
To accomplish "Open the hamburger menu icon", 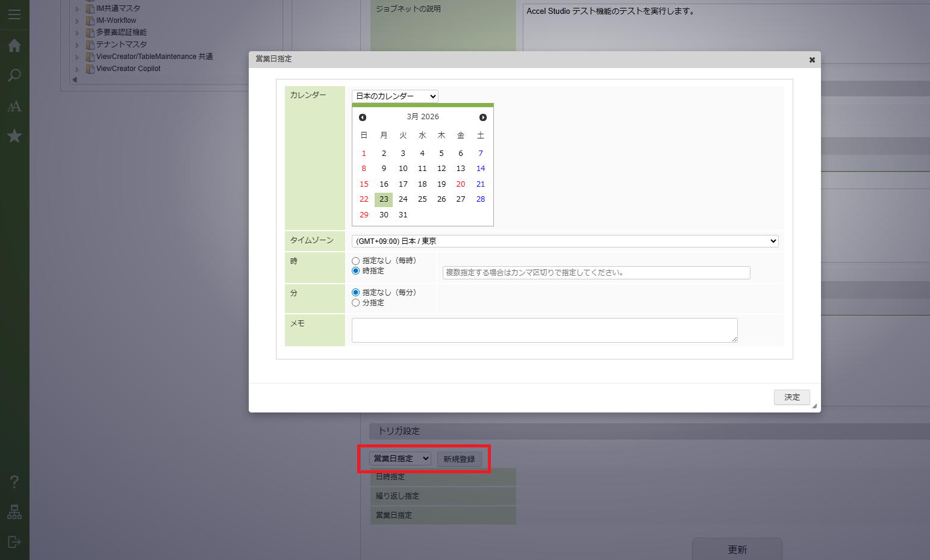I will (x=14, y=14).
